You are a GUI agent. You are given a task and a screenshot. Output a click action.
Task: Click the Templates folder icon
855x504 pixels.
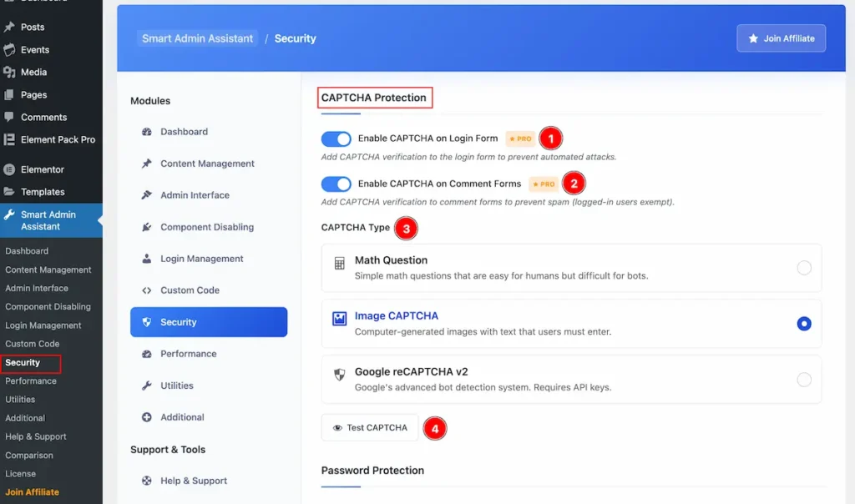(x=9, y=192)
